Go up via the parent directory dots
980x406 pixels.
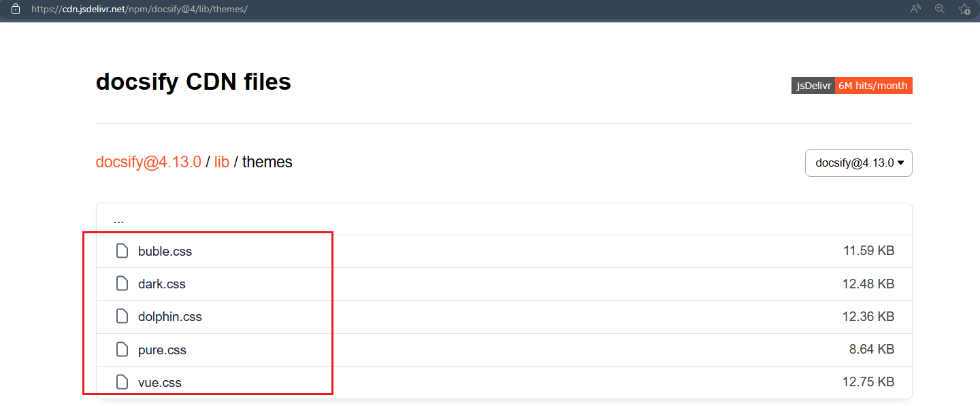118,220
